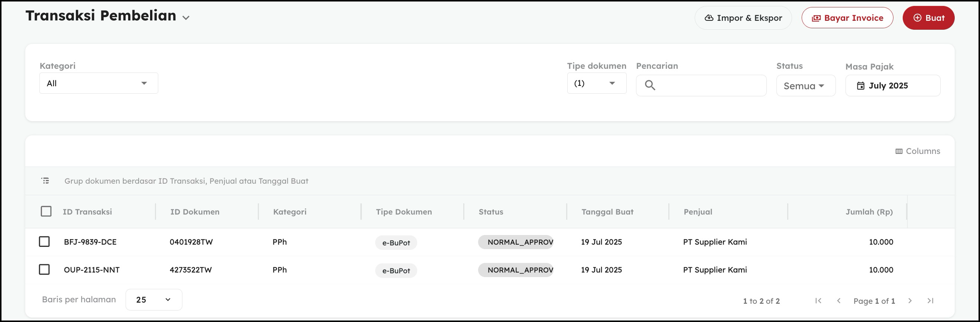The image size is (980, 322).
Task: Jump to the last page arrow
Action: (x=930, y=301)
